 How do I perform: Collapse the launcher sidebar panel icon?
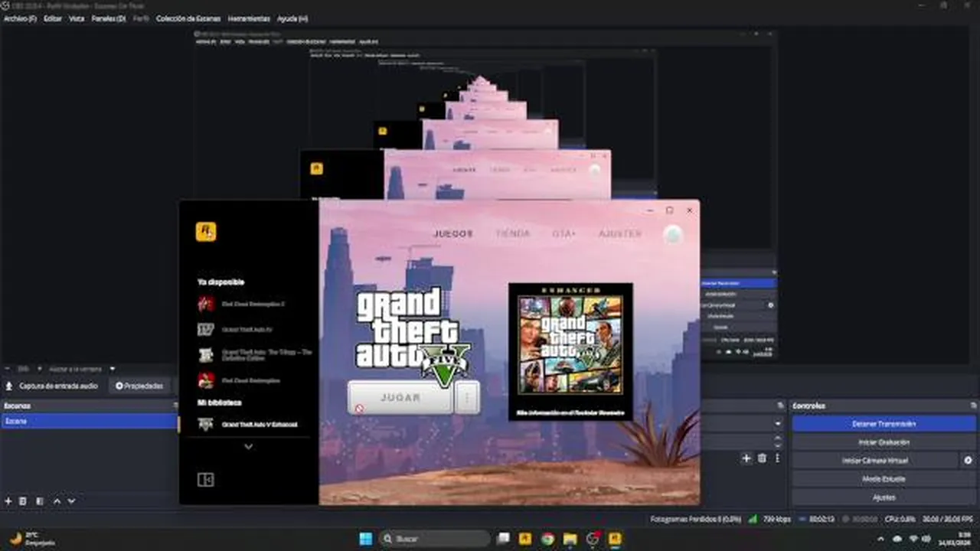pyautogui.click(x=205, y=480)
